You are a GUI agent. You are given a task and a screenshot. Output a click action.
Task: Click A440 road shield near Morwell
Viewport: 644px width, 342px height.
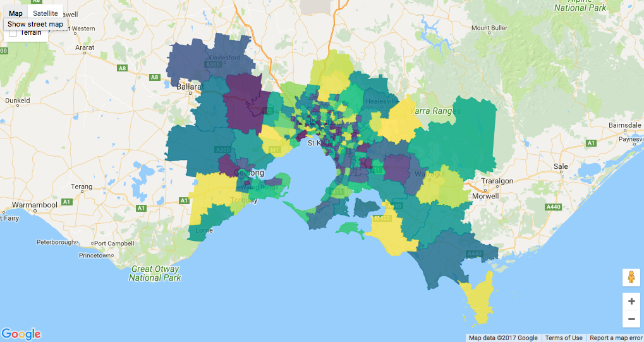pos(553,207)
